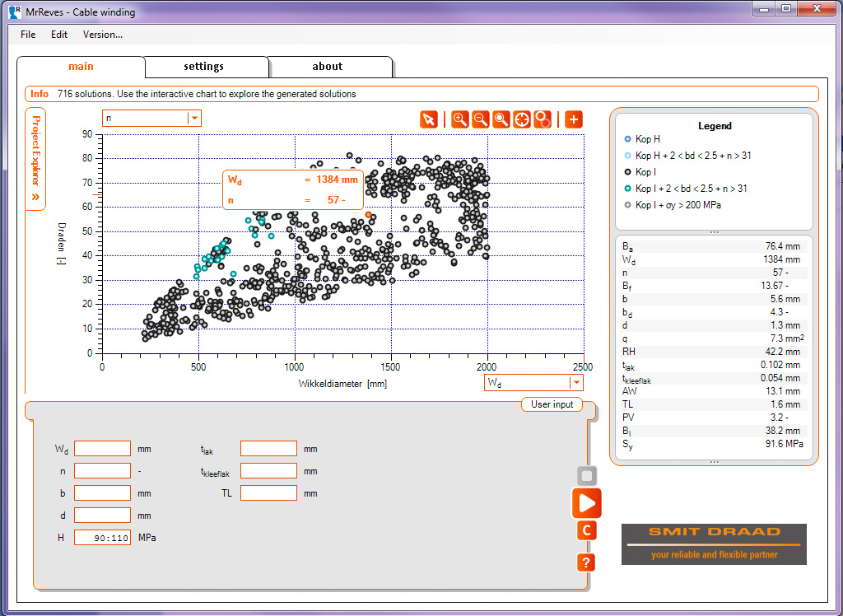Select the Kop I legend entry
The height and width of the screenshot is (616, 843).
point(640,172)
